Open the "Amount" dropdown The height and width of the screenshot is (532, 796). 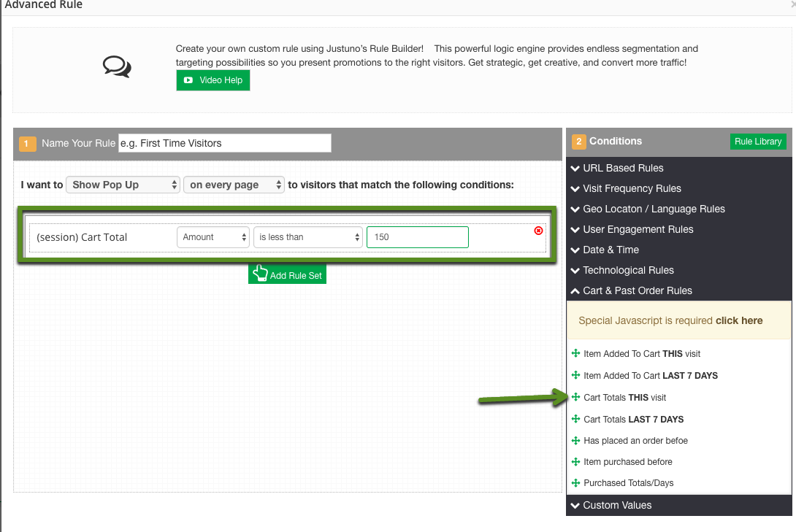click(x=213, y=236)
